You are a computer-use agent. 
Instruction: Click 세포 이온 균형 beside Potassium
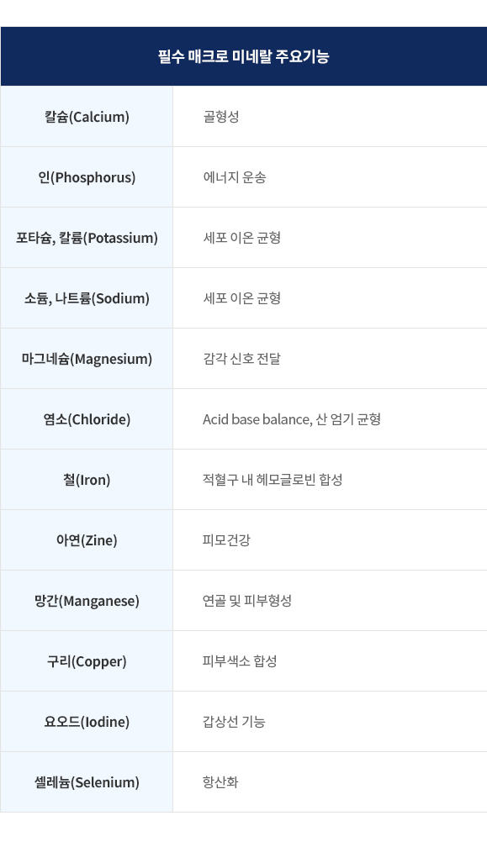[242, 238]
